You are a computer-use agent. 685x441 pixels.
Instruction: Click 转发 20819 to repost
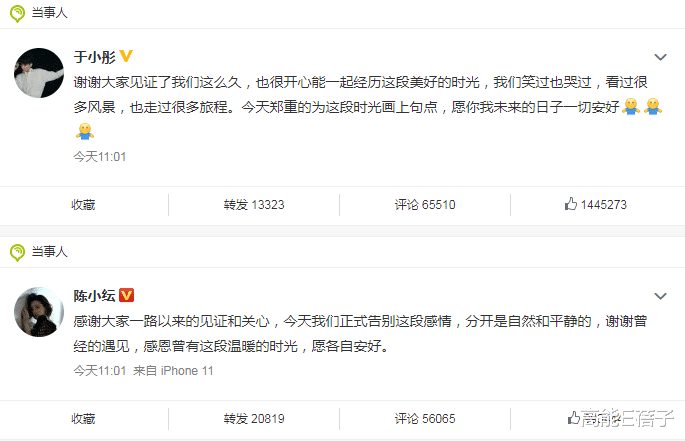click(254, 419)
